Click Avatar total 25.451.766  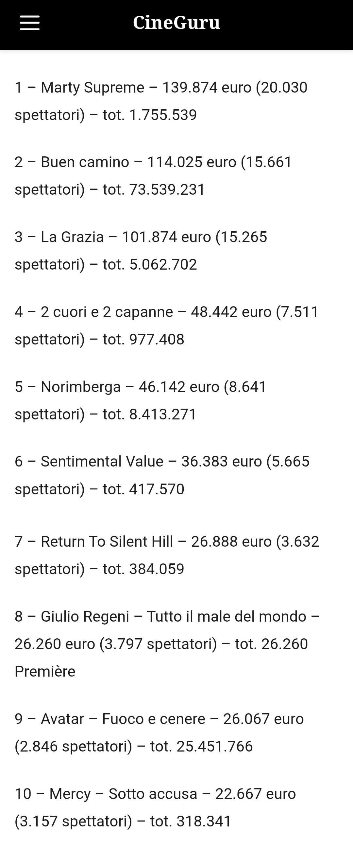coord(214,746)
